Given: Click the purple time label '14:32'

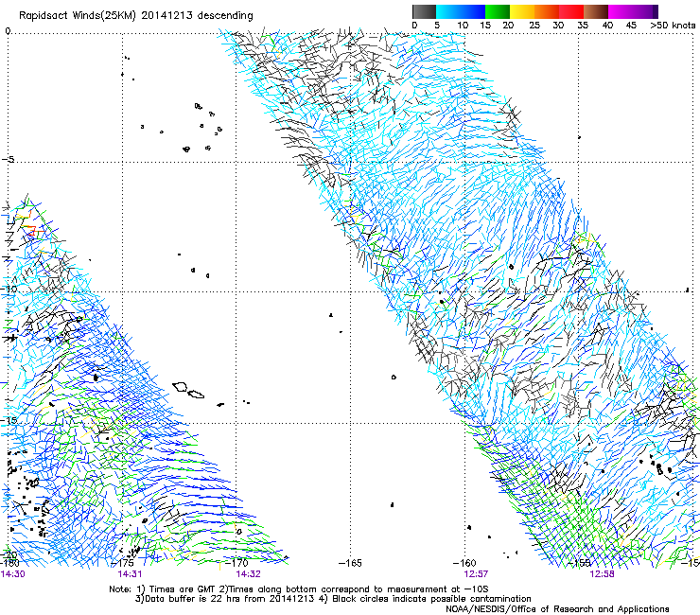Looking at the screenshot, I should coord(248,574).
